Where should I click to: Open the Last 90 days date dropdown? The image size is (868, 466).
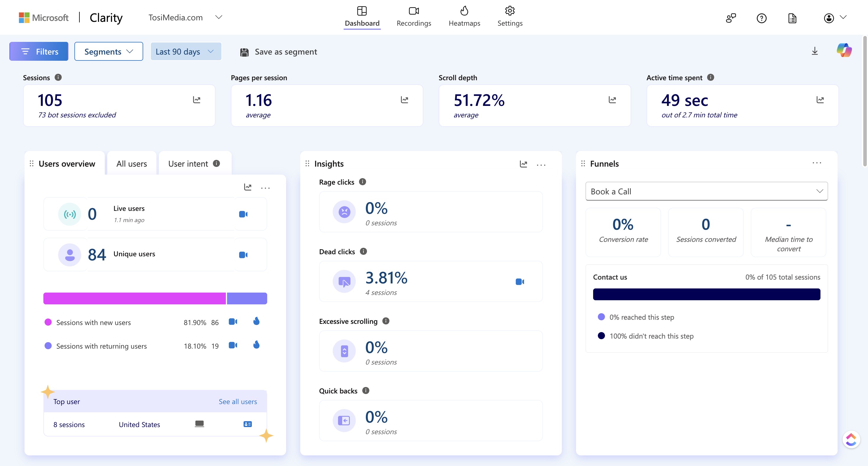click(x=186, y=52)
